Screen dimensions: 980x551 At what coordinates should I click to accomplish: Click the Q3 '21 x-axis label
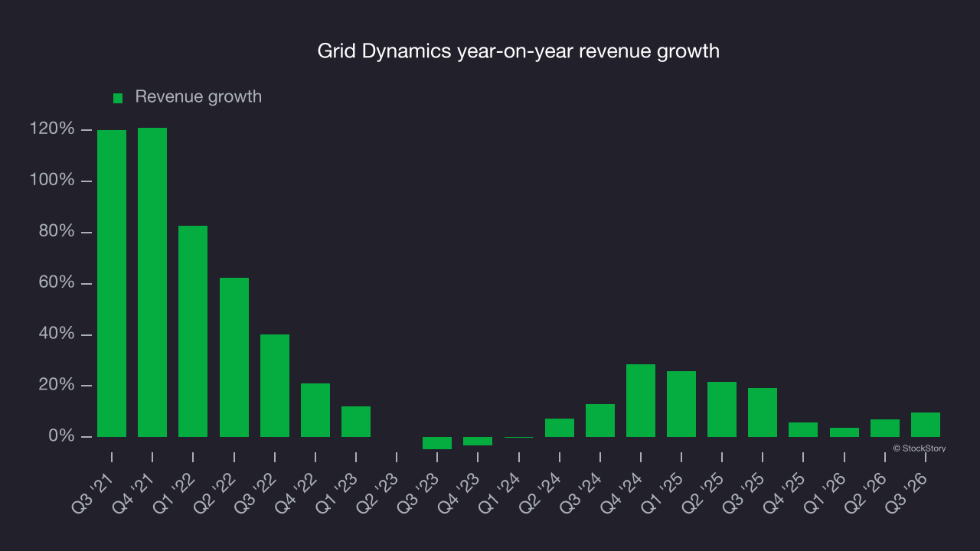pyautogui.click(x=94, y=492)
